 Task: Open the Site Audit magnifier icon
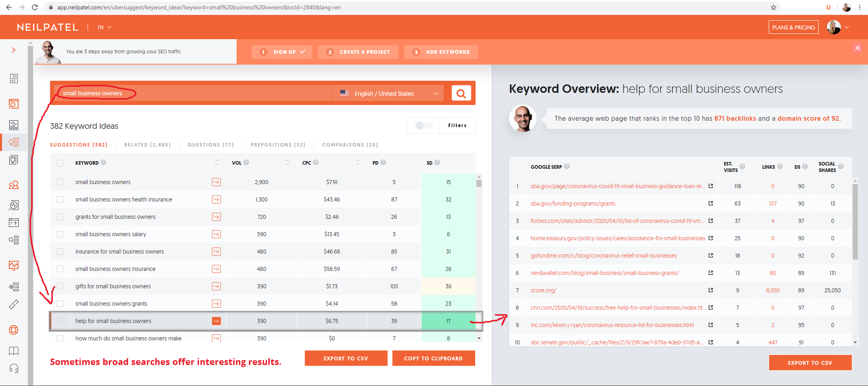[14, 205]
